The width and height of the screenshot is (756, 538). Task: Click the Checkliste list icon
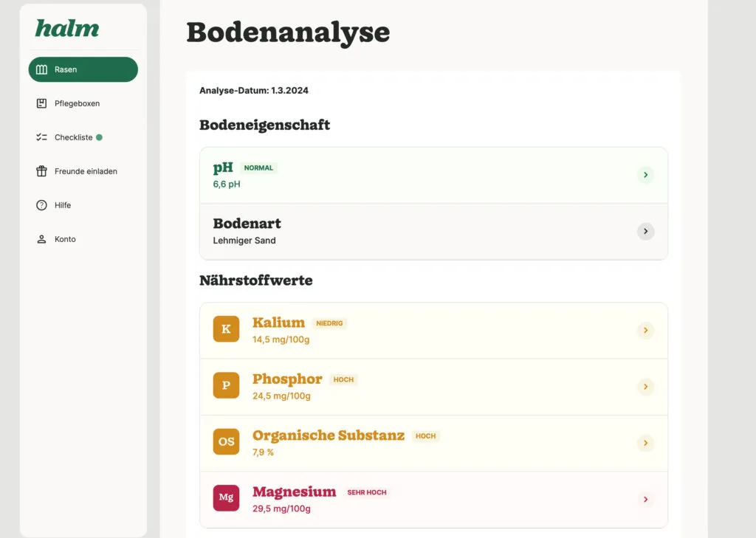click(x=42, y=137)
